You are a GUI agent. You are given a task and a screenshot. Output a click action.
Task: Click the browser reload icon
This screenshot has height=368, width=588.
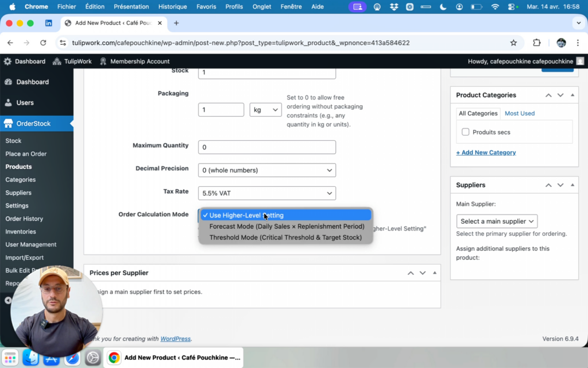43,43
